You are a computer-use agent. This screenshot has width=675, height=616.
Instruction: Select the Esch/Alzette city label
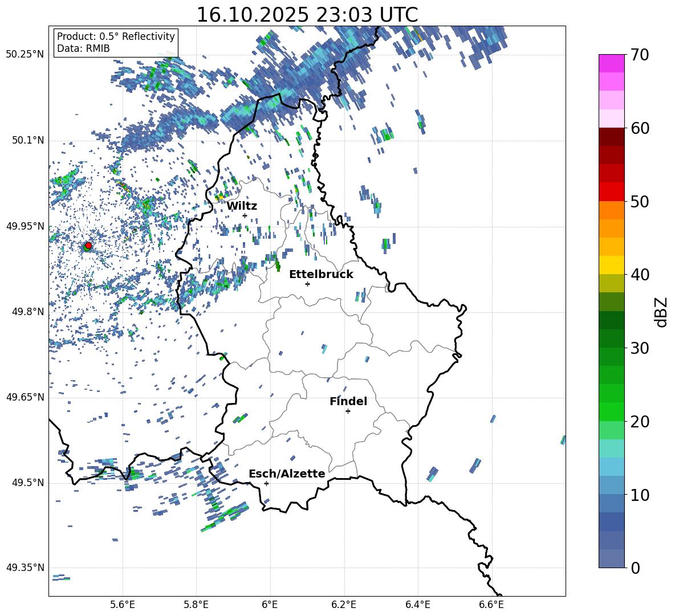tap(287, 474)
